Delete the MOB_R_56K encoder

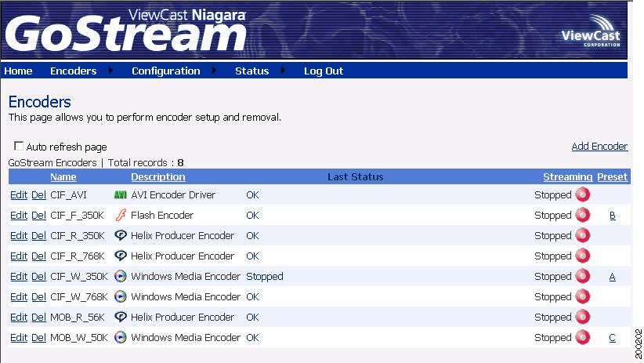coord(38,317)
